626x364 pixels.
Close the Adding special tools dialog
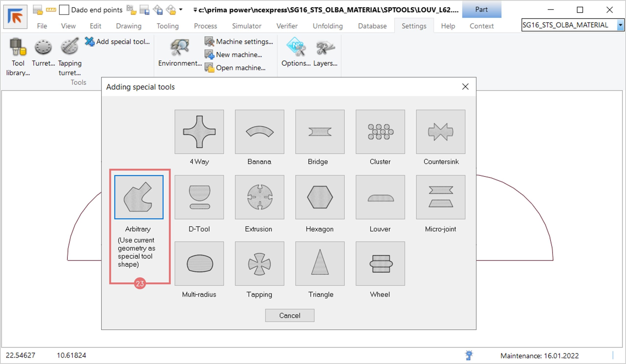(x=465, y=86)
